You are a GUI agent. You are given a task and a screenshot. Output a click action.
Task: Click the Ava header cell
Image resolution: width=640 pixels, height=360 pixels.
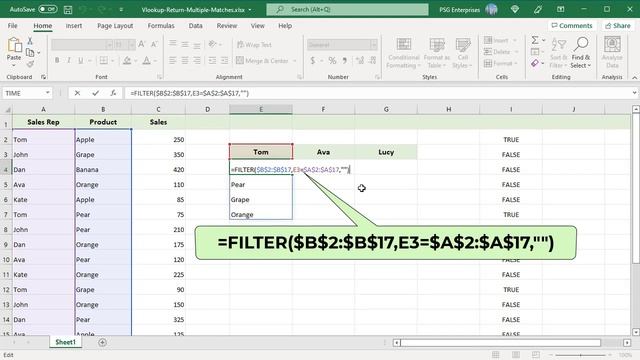pyautogui.click(x=323, y=152)
